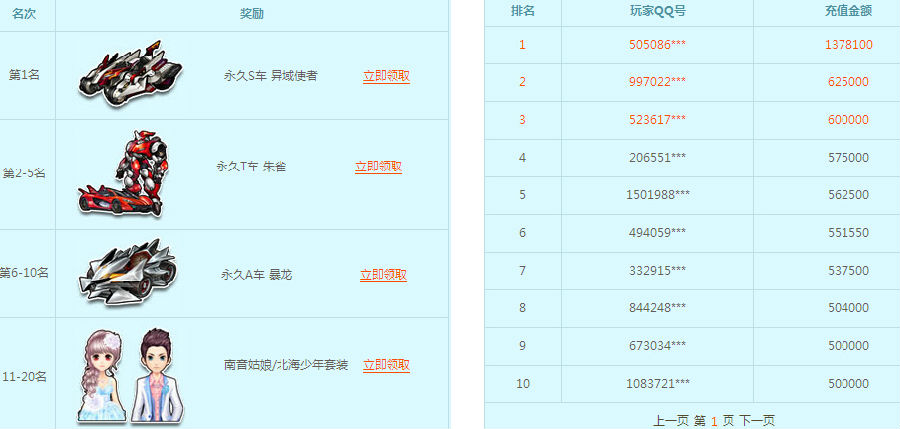
Task: Click QQ number 523617***
Action: coord(658,119)
